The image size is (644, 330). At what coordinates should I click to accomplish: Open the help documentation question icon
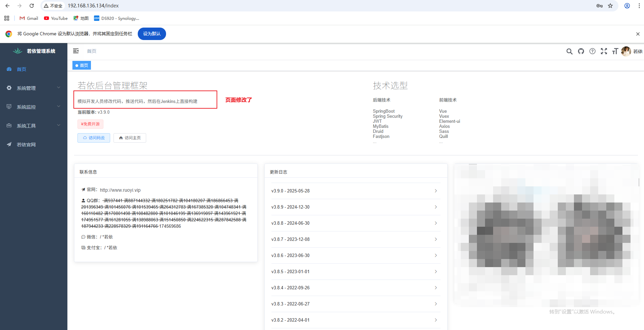pos(592,51)
